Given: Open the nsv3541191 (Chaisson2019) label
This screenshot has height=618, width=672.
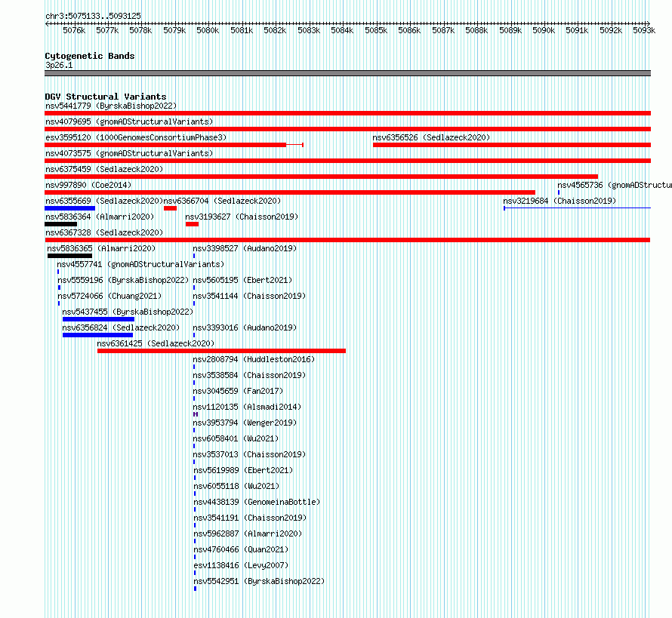Looking at the screenshot, I should (250, 518).
